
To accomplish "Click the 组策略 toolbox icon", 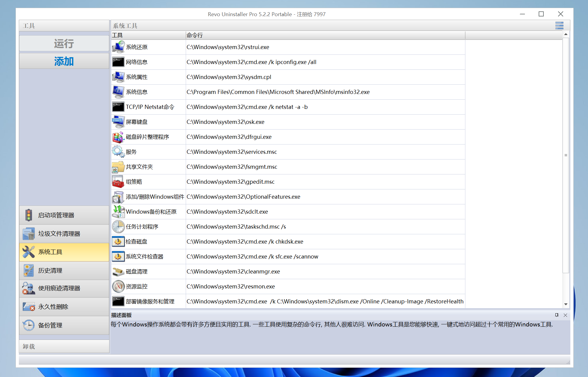I will 118,182.
